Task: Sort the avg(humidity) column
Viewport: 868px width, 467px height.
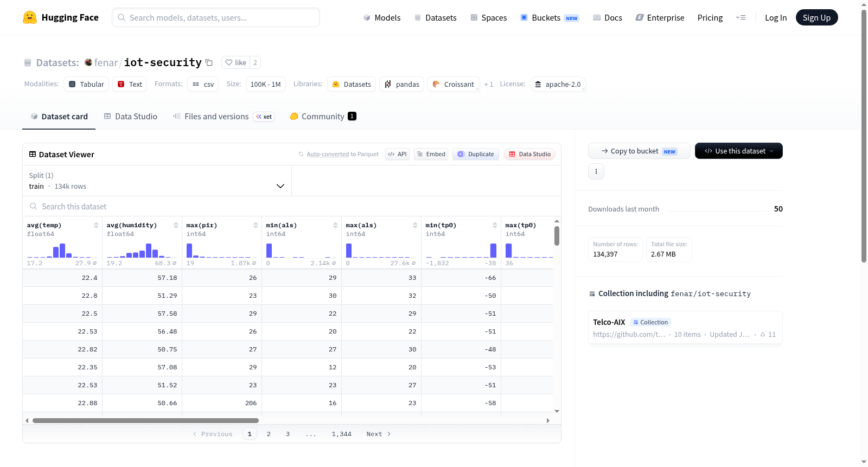Action: click(x=176, y=225)
